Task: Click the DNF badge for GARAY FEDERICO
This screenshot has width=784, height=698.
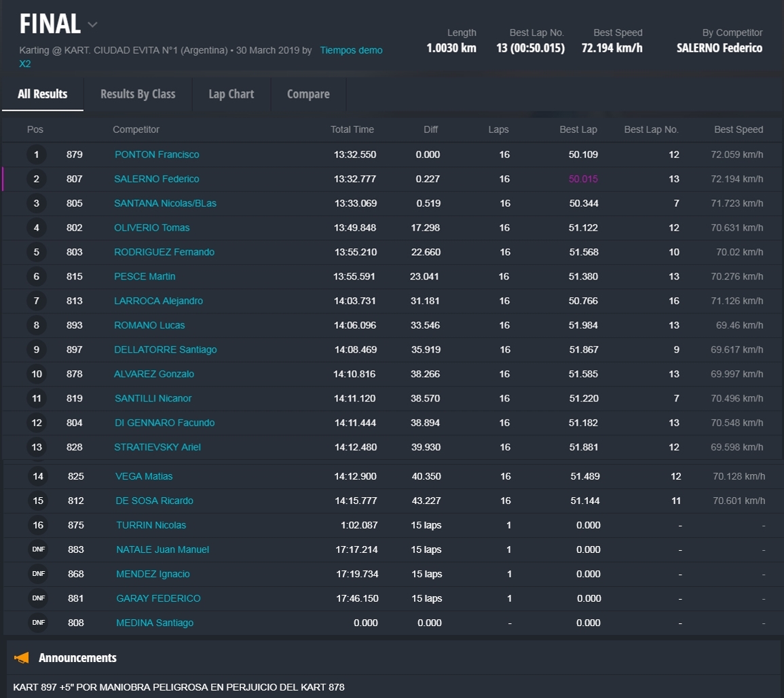Action: pyautogui.click(x=38, y=598)
